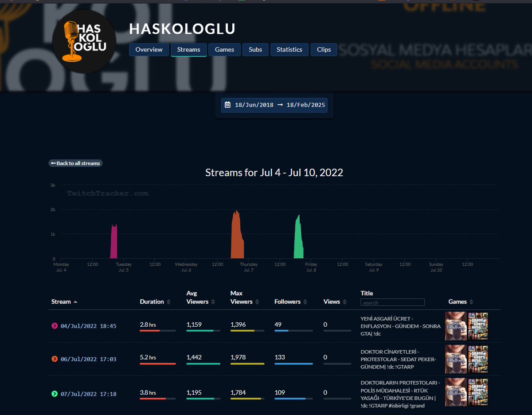Click Grand Theft Auto thumbnail in 04/Jul/2022 row
Image resolution: width=532 pixels, height=415 pixels.
[478, 326]
